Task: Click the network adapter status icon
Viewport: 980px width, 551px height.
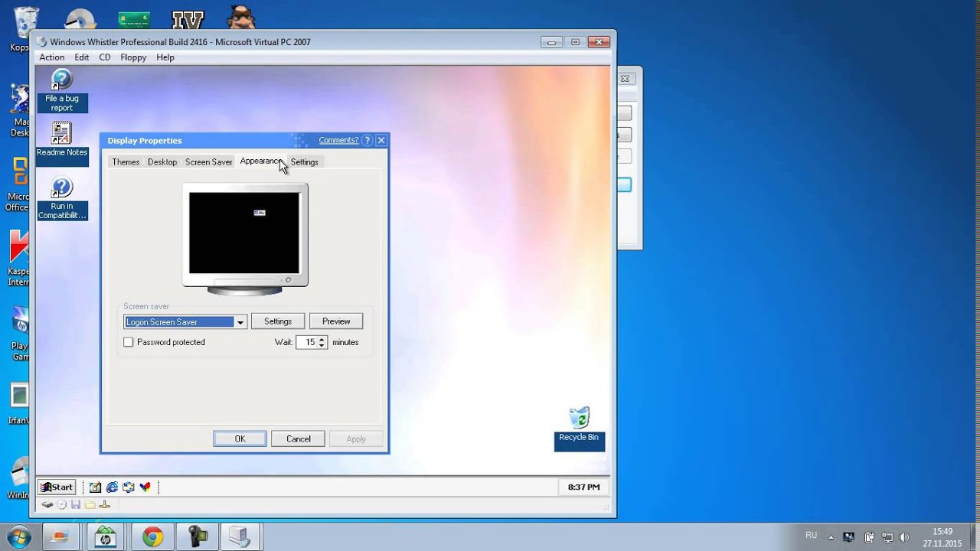Action: (x=105, y=504)
